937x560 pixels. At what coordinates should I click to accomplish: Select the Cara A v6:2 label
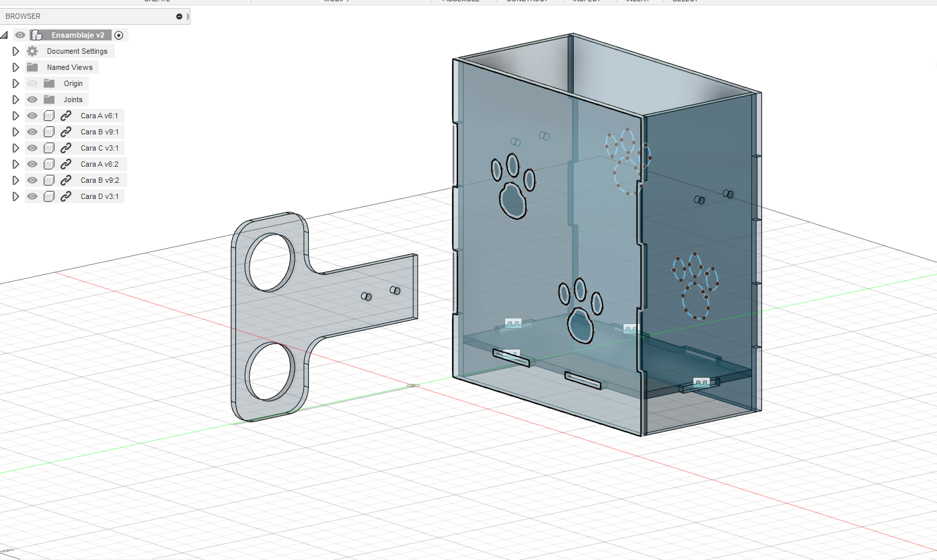pyautogui.click(x=100, y=164)
